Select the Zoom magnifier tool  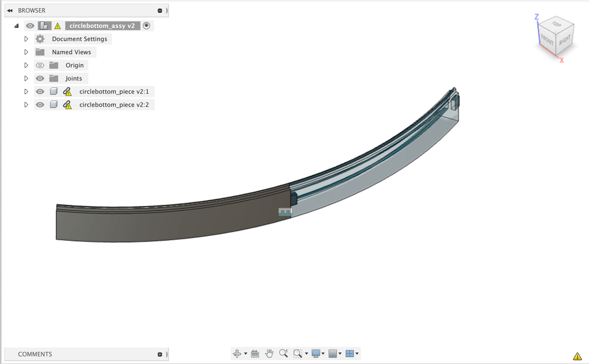(284, 353)
